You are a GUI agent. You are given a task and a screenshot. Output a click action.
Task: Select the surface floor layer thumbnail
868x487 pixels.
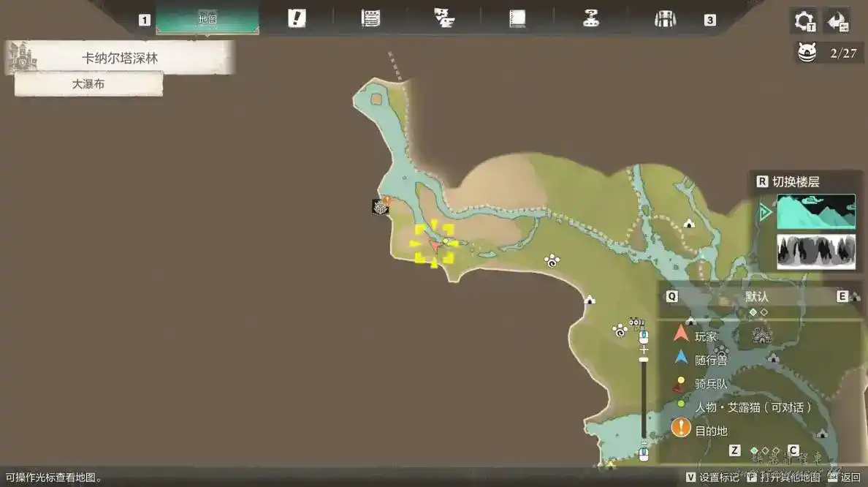tap(815, 212)
